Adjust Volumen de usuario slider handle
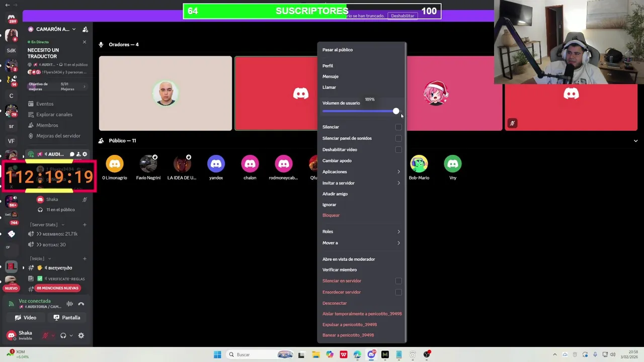Viewport: 644px width, 362px height. tap(396, 111)
